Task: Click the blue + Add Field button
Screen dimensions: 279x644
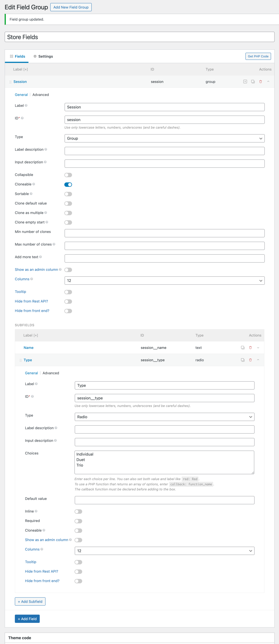Action: point(27,619)
